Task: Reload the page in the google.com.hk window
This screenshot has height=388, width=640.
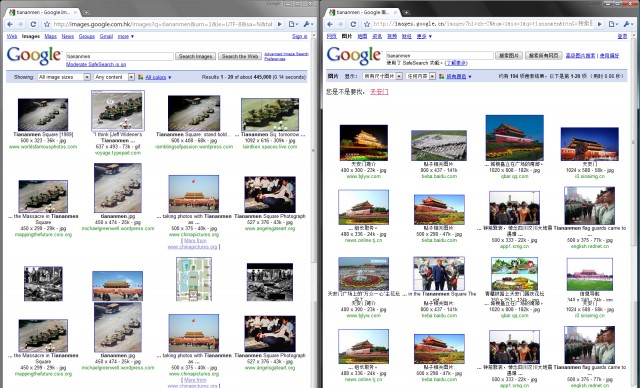Action: (x=33, y=24)
